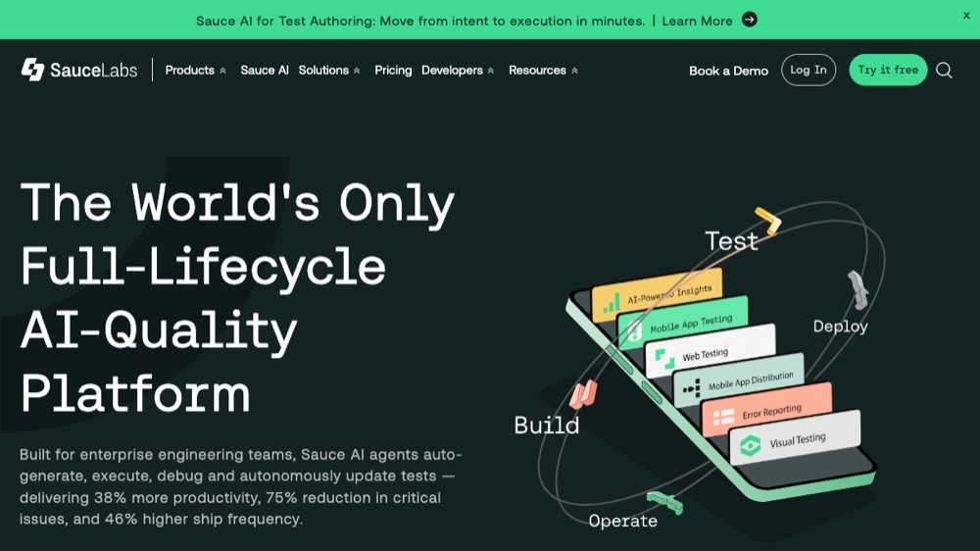Open the search magnifier icon
The image size is (980, 551).
944,70
